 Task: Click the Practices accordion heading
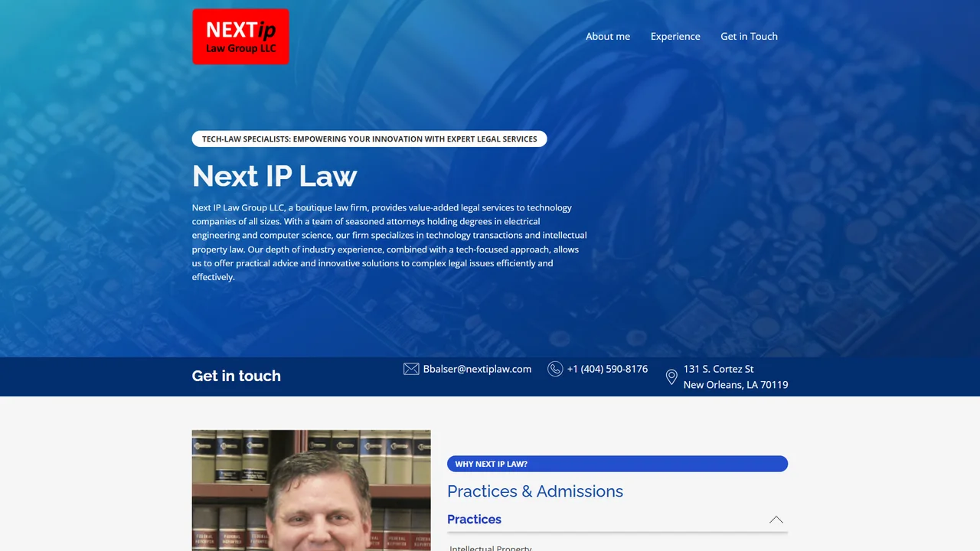pyautogui.click(x=474, y=519)
